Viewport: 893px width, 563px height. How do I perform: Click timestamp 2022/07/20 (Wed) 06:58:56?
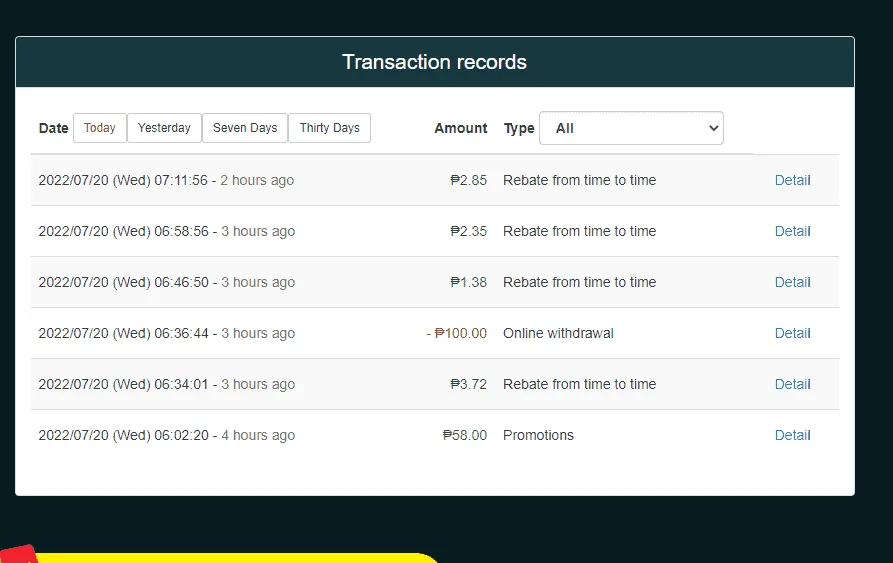coord(124,231)
